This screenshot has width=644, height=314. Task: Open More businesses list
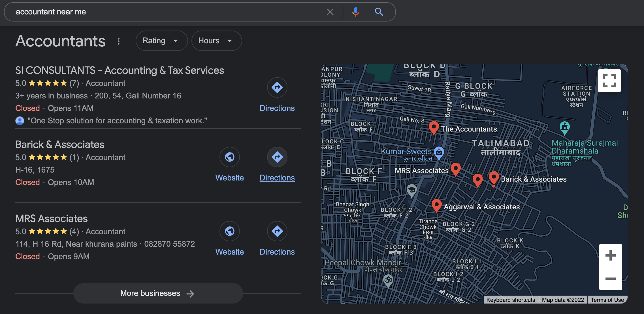pos(158,293)
